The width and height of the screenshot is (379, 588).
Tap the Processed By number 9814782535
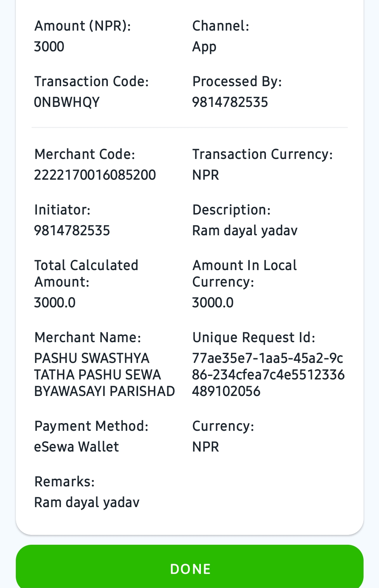pyautogui.click(x=230, y=102)
